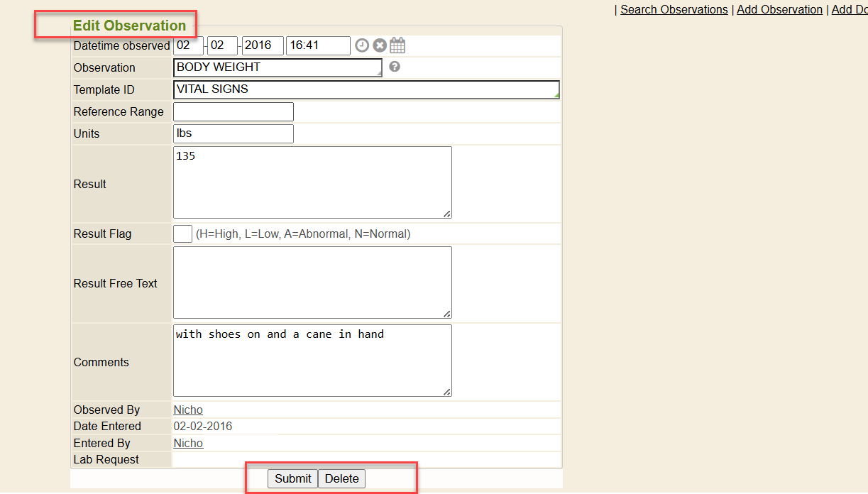Screen dimensions: 868x494
Task: Click the circled X icon to clear datetime
Action: tap(380, 45)
